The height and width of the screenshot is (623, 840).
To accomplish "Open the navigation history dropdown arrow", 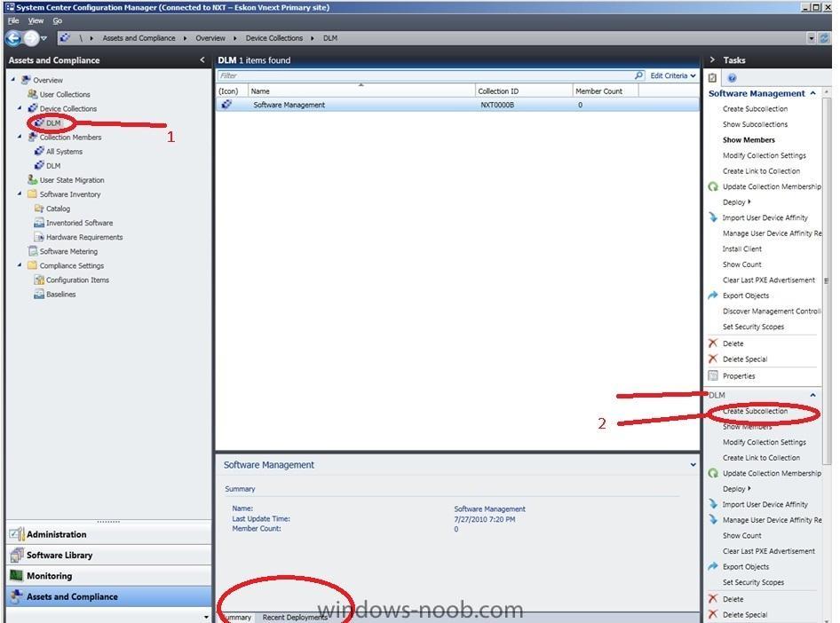I will point(44,38).
